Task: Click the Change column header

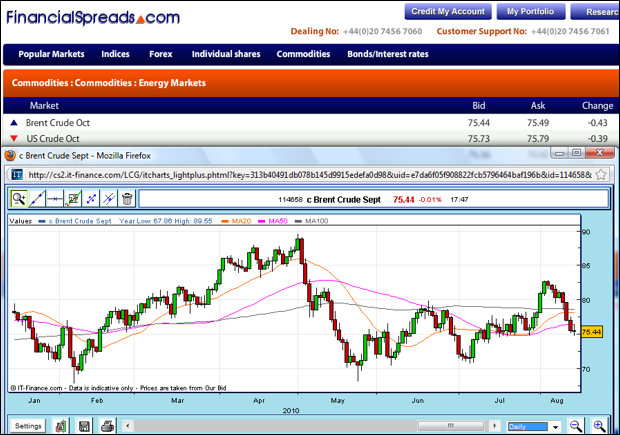Action: click(x=597, y=106)
